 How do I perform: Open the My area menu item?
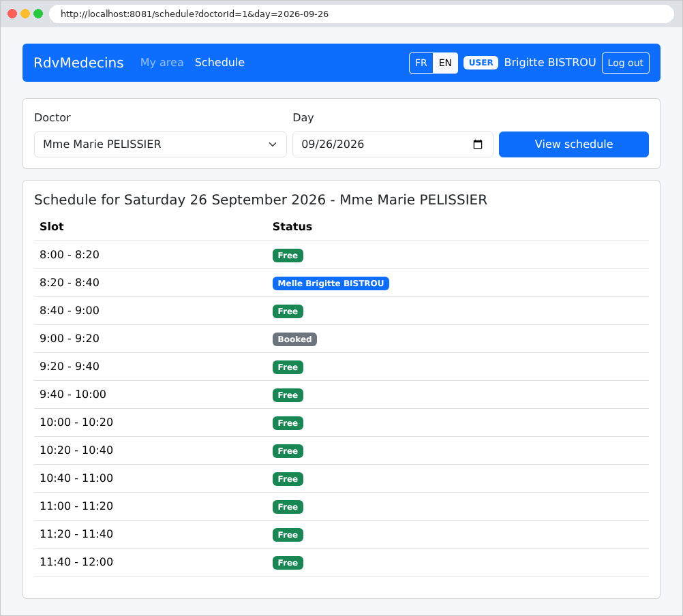click(x=162, y=62)
